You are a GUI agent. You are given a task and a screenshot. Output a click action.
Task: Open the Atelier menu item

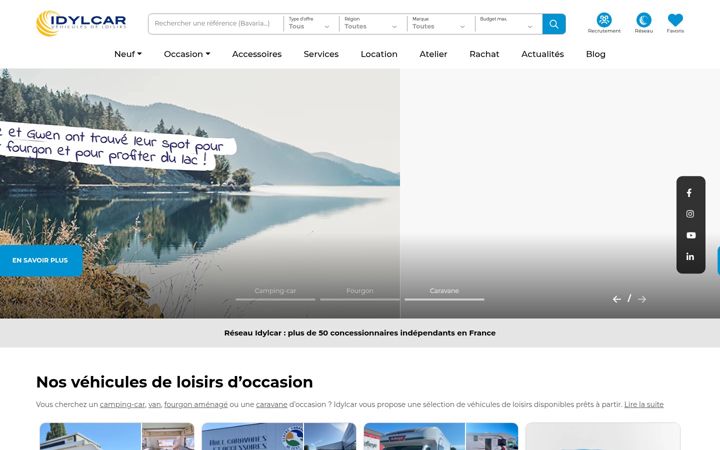coord(433,54)
